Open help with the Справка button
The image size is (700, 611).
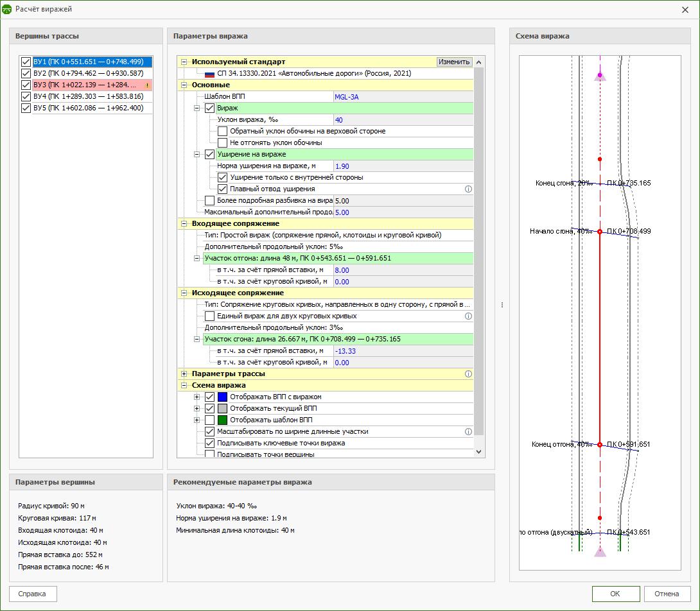(33, 594)
